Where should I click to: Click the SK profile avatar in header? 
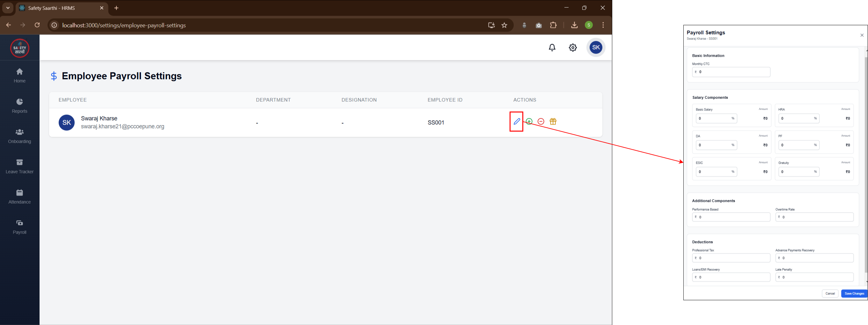pos(596,47)
